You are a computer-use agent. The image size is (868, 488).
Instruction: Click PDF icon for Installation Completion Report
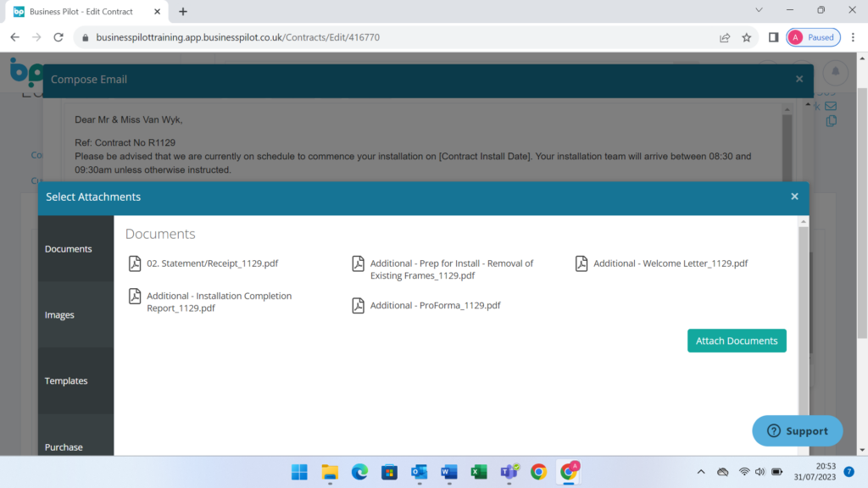(135, 296)
